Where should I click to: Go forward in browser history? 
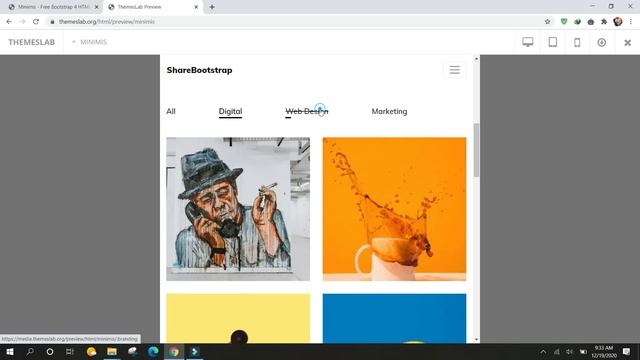pos(22,22)
